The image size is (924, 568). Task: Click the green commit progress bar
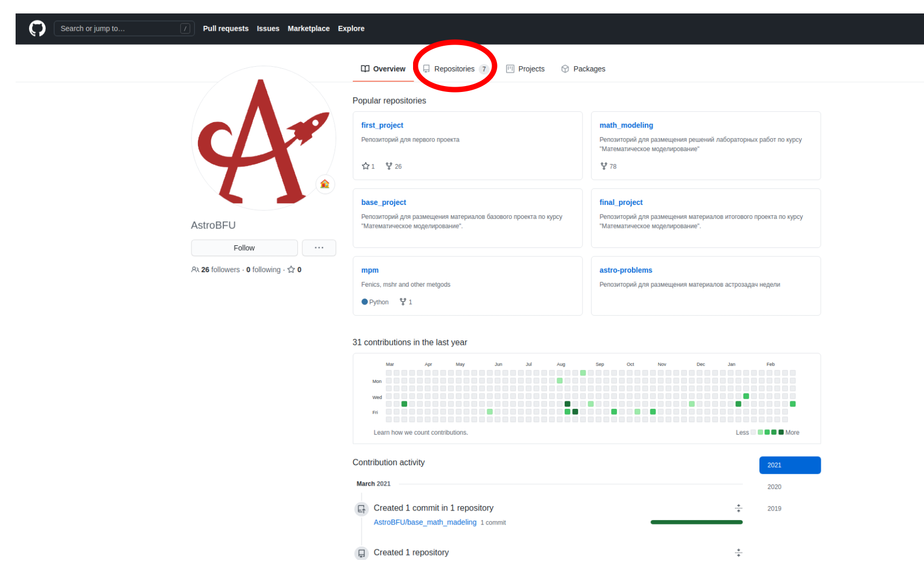pyautogui.click(x=696, y=522)
